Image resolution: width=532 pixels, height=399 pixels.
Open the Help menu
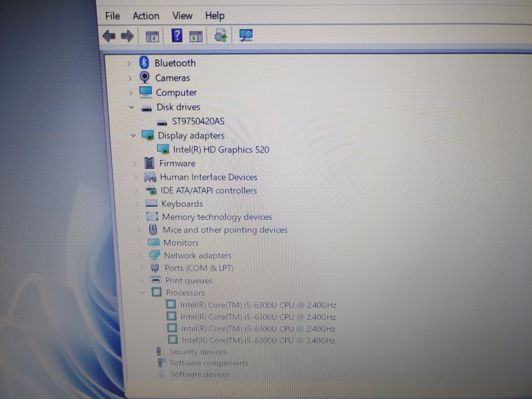pyautogui.click(x=215, y=16)
